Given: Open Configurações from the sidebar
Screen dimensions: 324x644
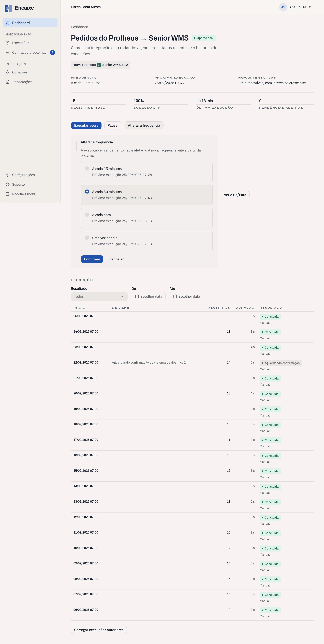Looking at the screenshot, I should tap(30, 175).
